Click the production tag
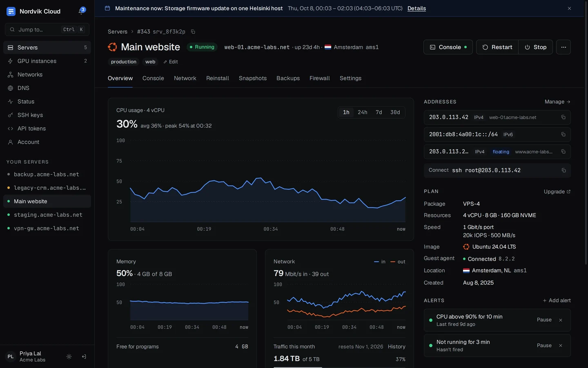 click(124, 62)
